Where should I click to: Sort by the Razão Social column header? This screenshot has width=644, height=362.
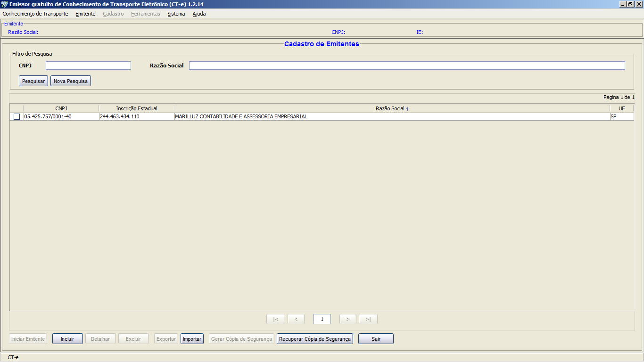tap(392, 108)
